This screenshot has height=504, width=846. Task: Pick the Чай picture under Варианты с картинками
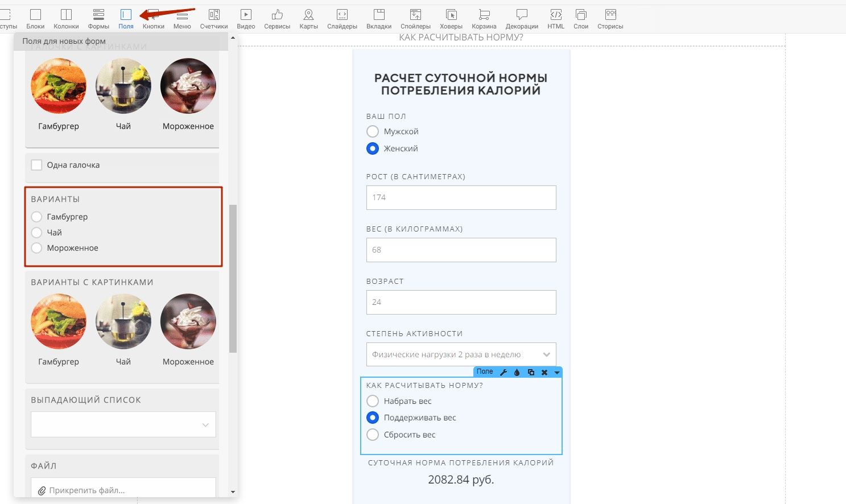click(123, 321)
